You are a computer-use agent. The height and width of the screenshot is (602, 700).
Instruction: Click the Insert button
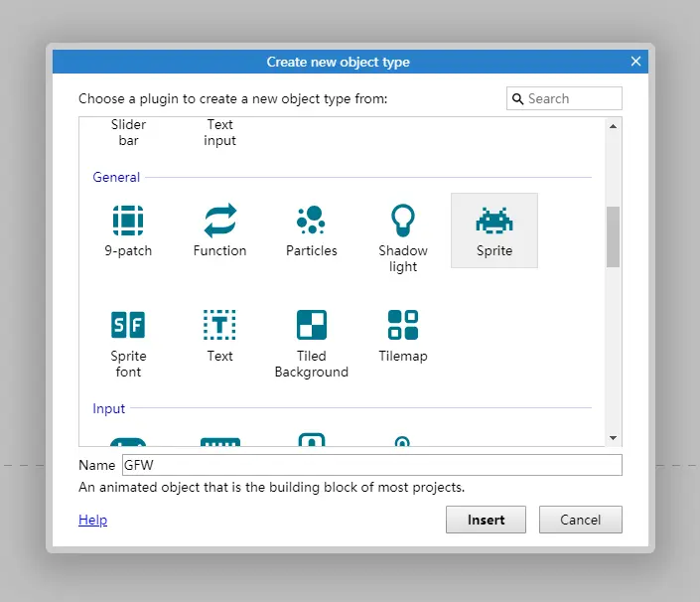(486, 520)
